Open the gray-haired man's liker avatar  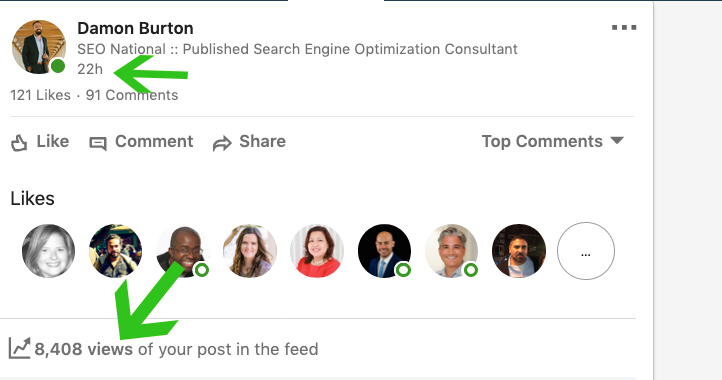point(452,251)
